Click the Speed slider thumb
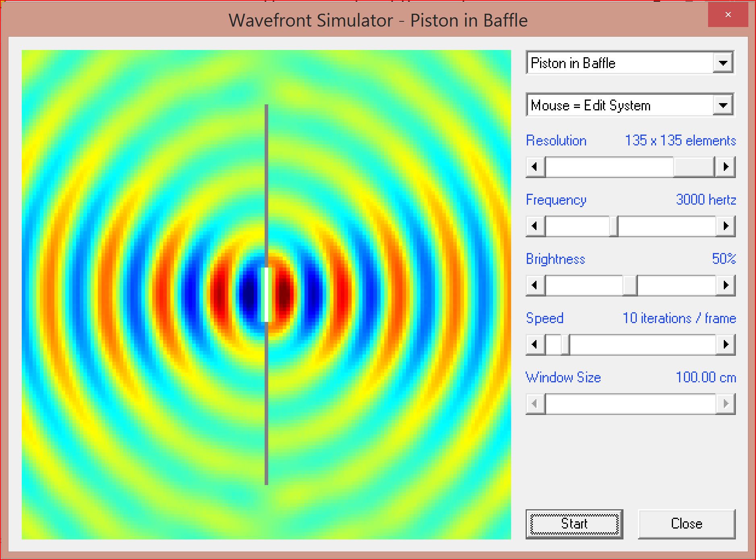This screenshot has width=756, height=560. [x=565, y=344]
